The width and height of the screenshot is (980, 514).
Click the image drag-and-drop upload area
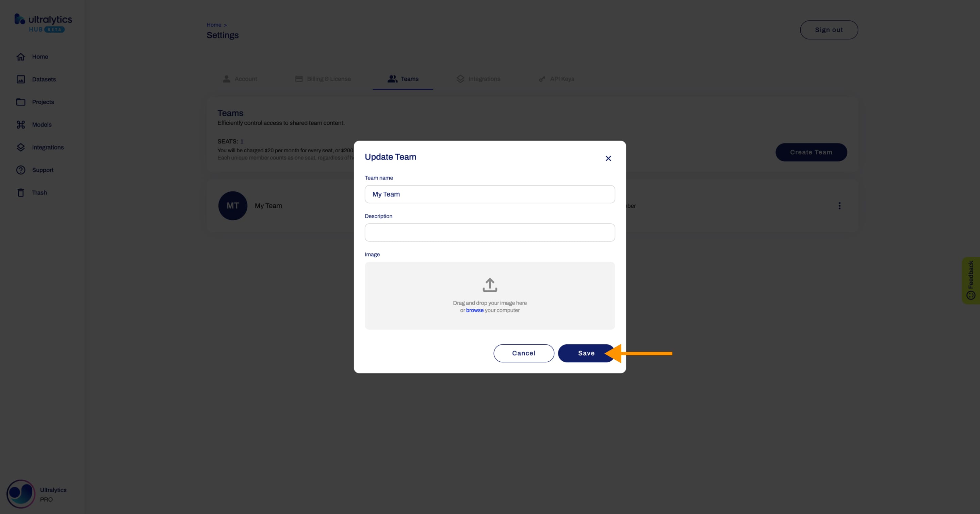point(490,295)
